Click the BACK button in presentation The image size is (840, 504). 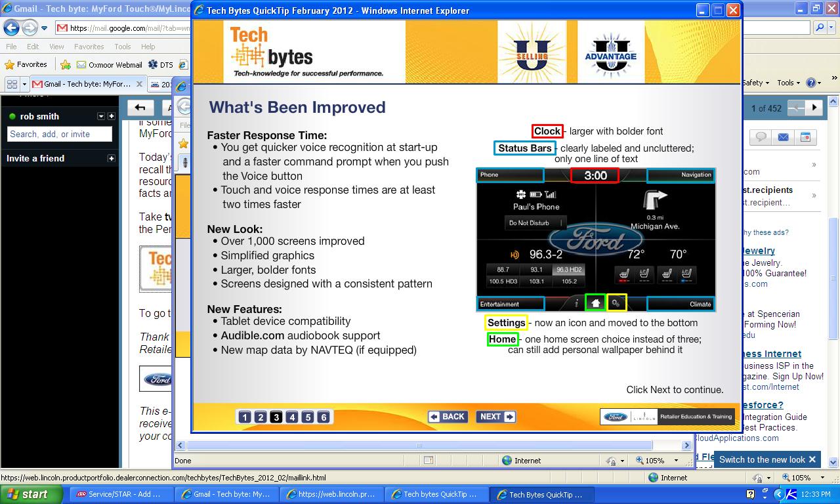click(448, 417)
